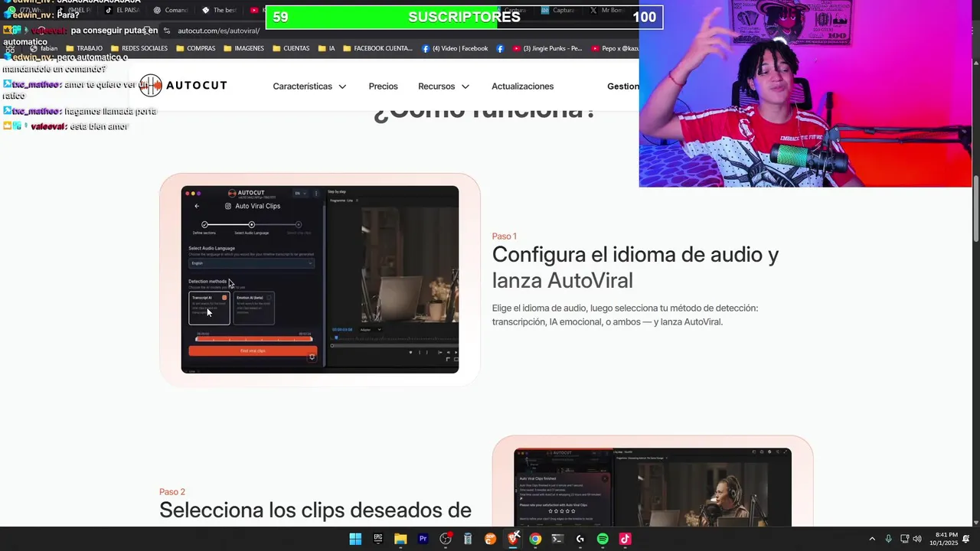This screenshot has height=551, width=980.
Task: Open site info icon left of URL
Action: click(x=166, y=31)
